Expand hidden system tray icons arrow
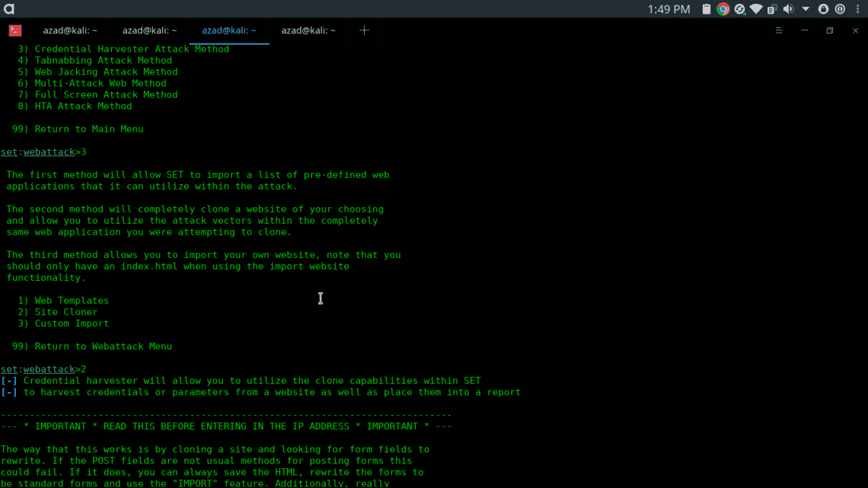 click(806, 9)
